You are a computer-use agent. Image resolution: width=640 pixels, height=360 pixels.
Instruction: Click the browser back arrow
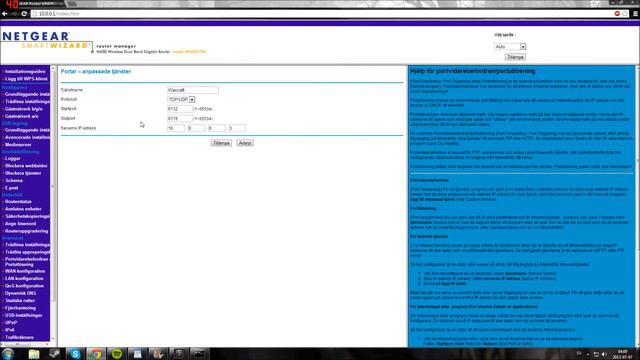point(4,13)
